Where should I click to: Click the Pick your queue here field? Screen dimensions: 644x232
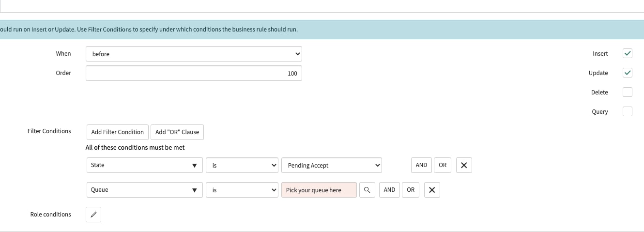(x=319, y=190)
